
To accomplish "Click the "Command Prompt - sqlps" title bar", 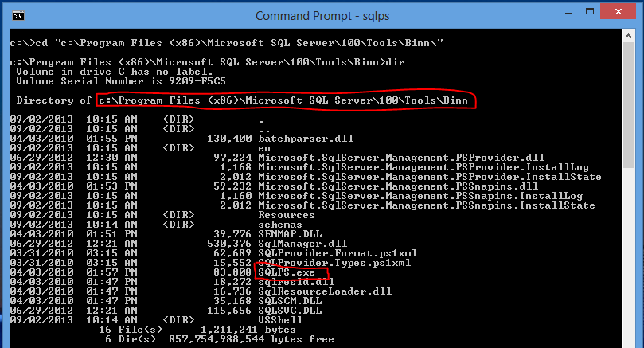I will pos(319,16).
